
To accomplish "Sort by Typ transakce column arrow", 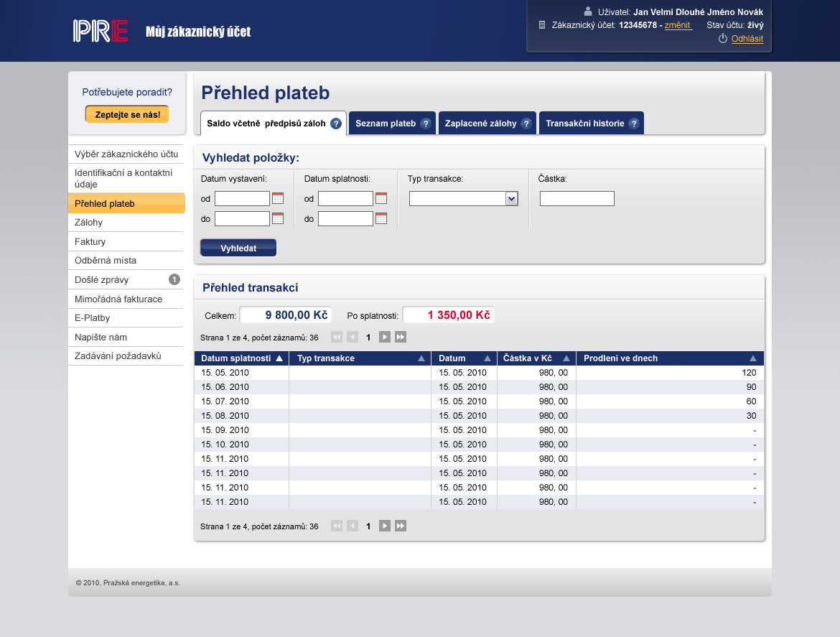I will [421, 358].
